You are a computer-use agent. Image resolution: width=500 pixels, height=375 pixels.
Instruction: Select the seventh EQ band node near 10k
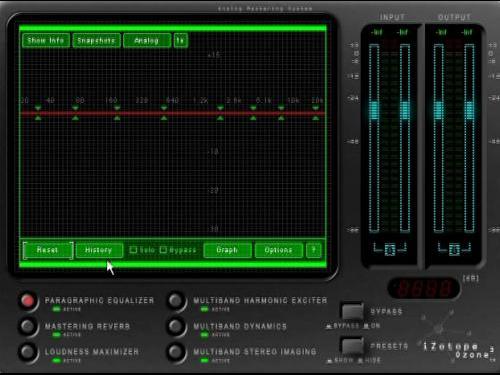coord(281,113)
